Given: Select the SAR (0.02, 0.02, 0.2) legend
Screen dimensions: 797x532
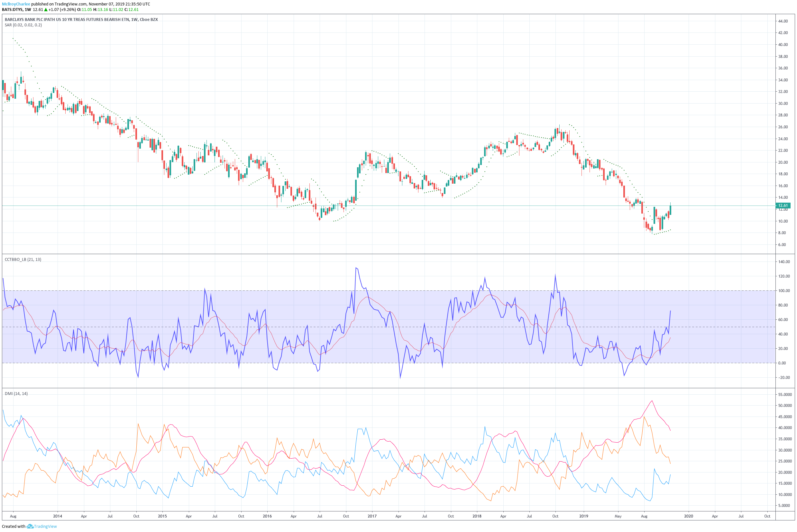Looking at the screenshot, I should click(23, 25).
